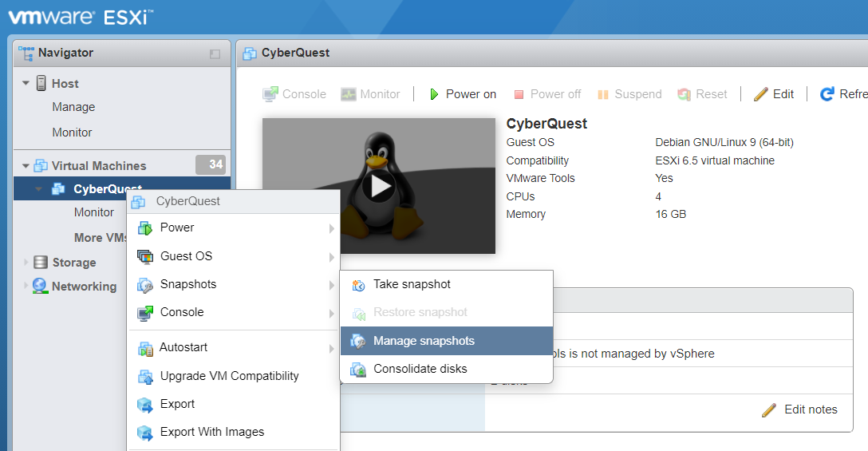This screenshot has height=451, width=868.
Task: Click the Monitor toolbar button
Action: (370, 94)
